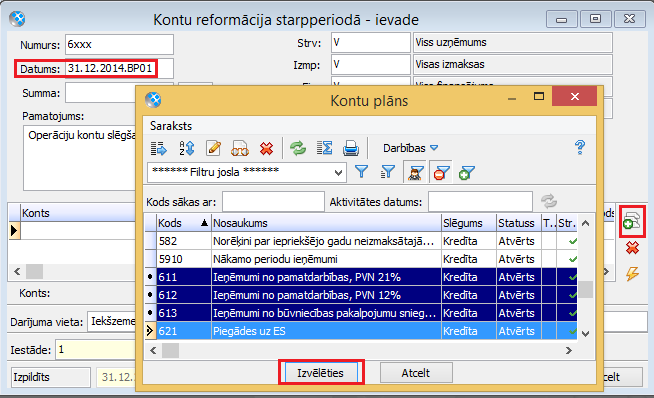Click the add-account icon highlighted in red
654x398 pixels.
[x=632, y=221]
